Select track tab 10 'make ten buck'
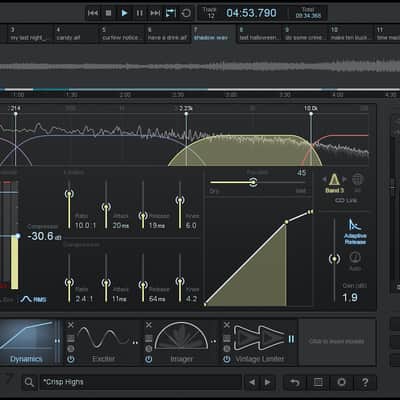Image resolution: width=400 pixels, height=400 pixels. [x=351, y=34]
